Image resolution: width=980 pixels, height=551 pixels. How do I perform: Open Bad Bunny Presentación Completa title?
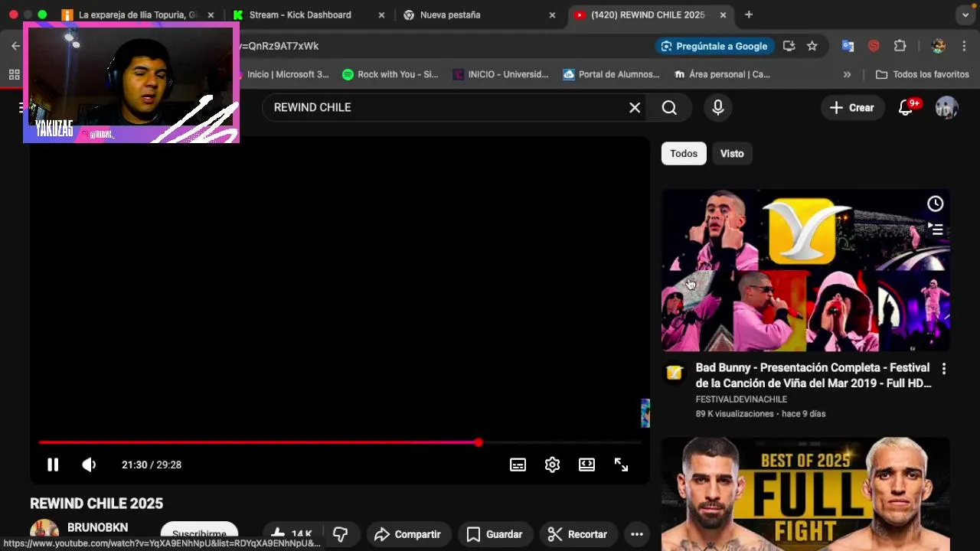pyautogui.click(x=813, y=375)
